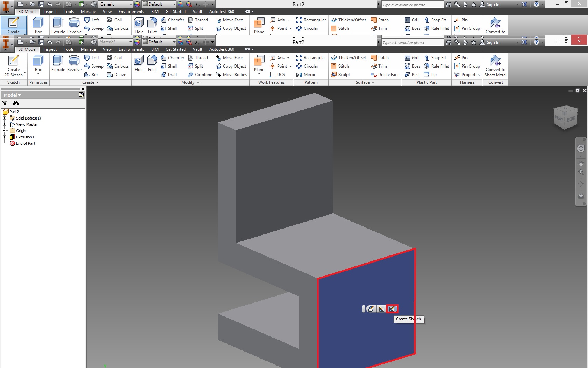This screenshot has width=588, height=368.
Task: Activate the Draft tool
Action: click(169, 75)
